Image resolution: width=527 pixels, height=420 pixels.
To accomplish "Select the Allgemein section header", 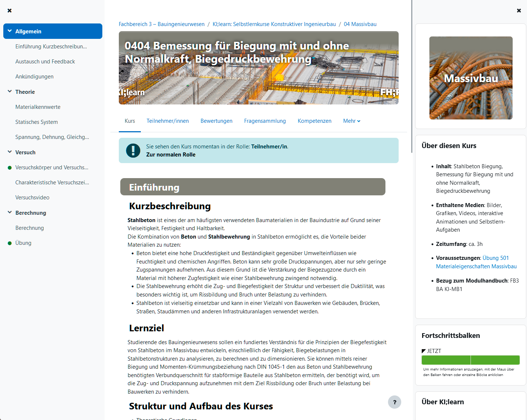I will pyautogui.click(x=53, y=31).
